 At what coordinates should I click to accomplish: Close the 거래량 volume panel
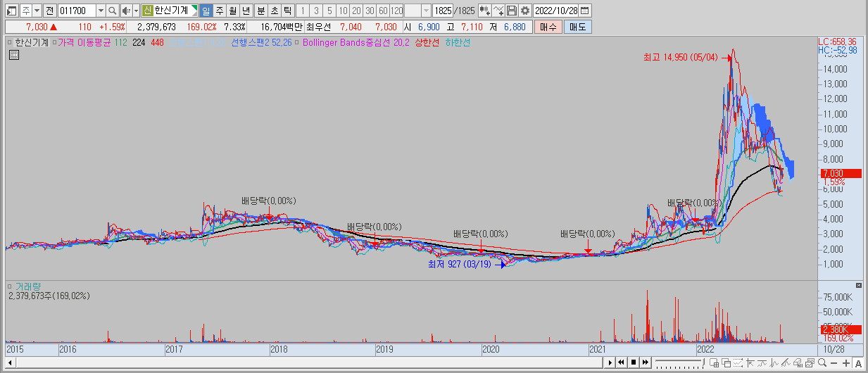pyautogui.click(x=858, y=285)
